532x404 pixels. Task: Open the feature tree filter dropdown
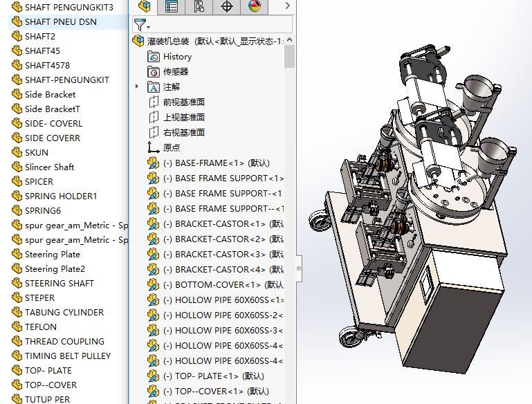pos(141,24)
